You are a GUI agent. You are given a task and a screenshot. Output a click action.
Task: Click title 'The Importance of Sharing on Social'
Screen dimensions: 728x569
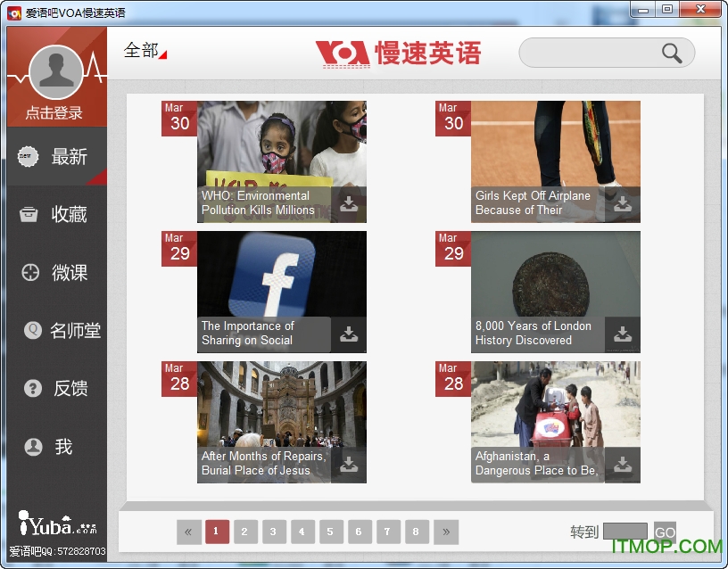point(247,334)
